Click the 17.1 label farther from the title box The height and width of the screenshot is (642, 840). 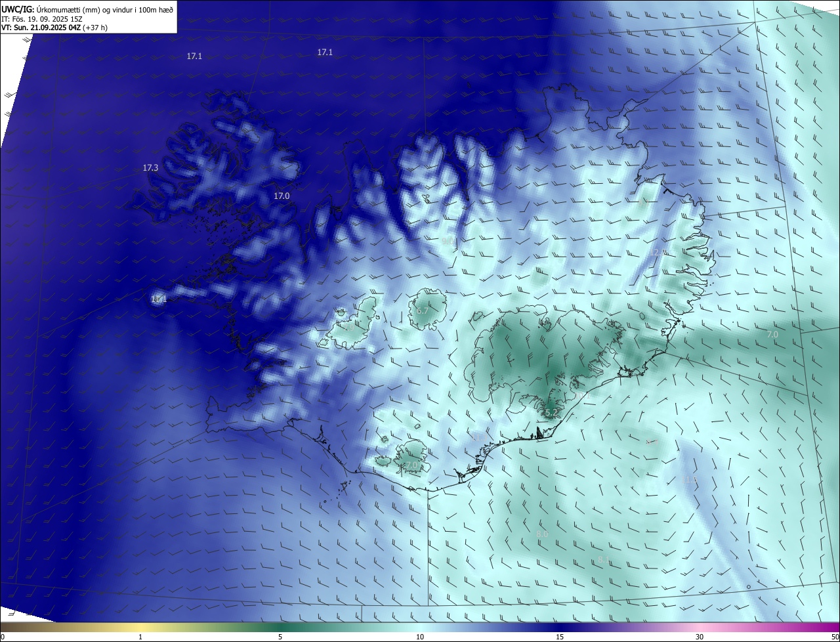click(x=325, y=53)
